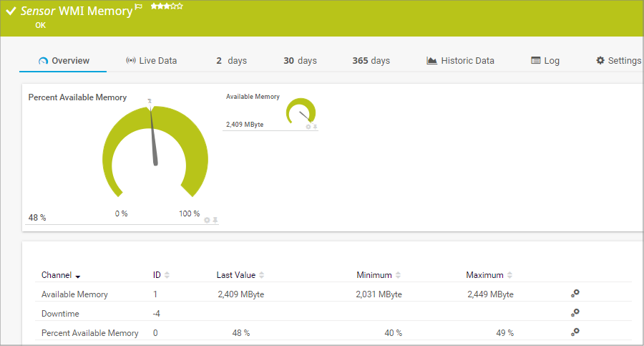This screenshot has height=346, width=644.
Task: Click the gear icon on small Available Memory gauge
Action: [x=308, y=127]
